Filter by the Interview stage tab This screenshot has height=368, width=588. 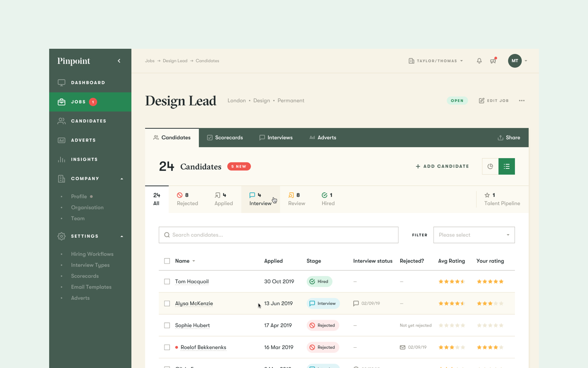click(260, 199)
